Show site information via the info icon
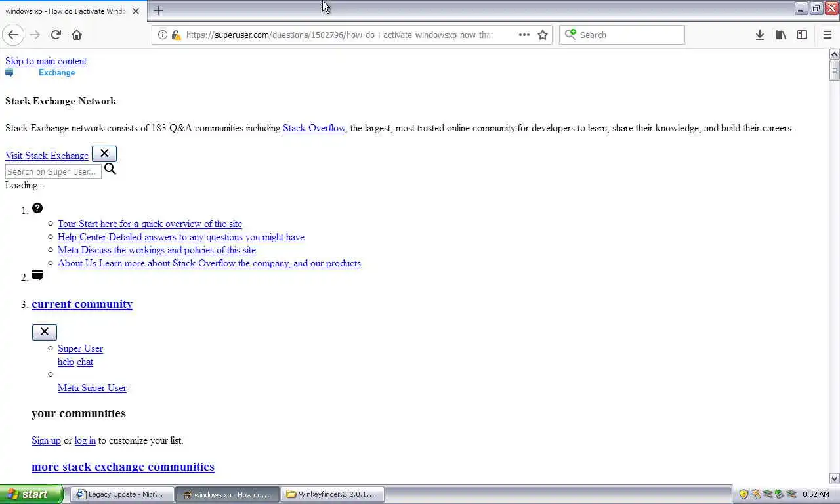 pos(163,35)
